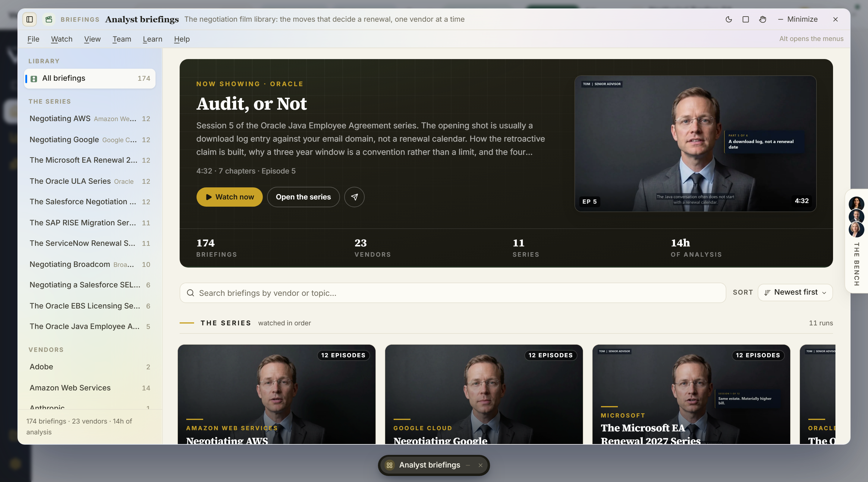Open the Newest first sort dropdown

coord(795,293)
